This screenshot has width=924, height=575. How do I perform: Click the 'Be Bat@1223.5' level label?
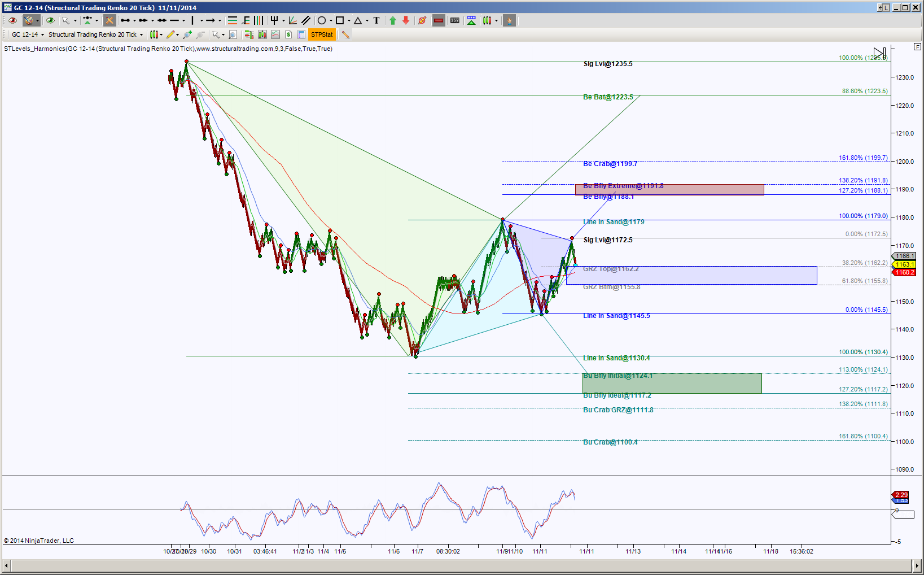tap(608, 97)
